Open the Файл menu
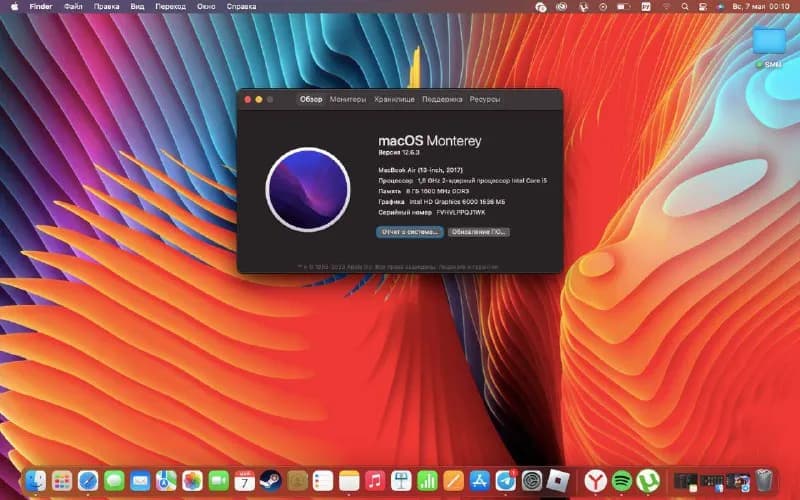The height and width of the screenshot is (500, 800). pos(73,7)
